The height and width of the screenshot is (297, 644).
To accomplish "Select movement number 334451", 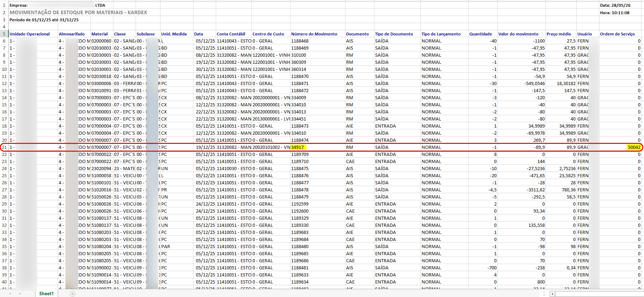I will [299, 119].
